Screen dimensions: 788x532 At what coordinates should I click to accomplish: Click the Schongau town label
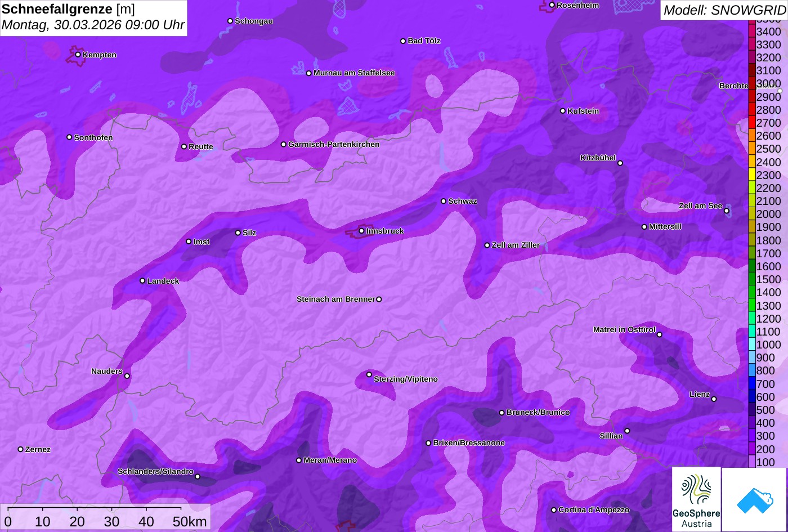(254, 21)
